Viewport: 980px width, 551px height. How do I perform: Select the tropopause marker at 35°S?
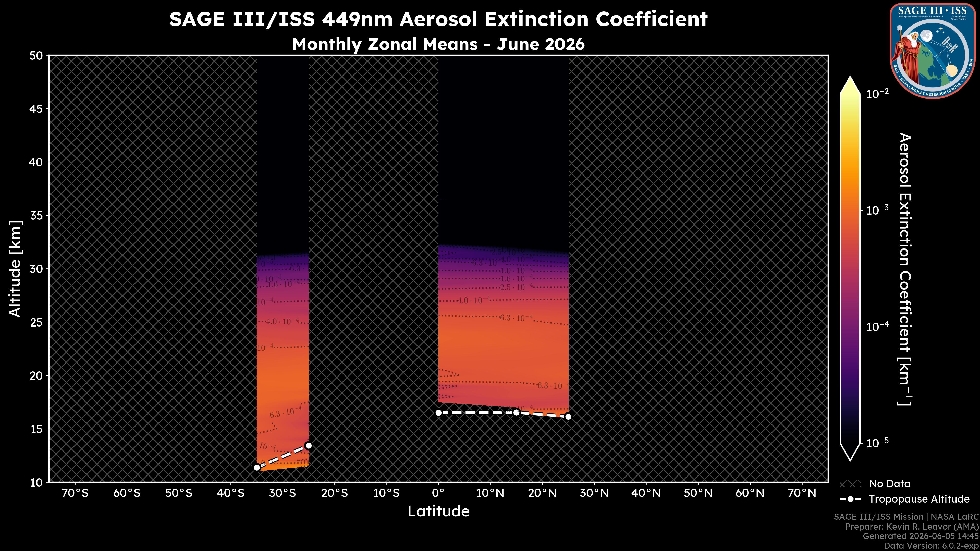point(257,467)
